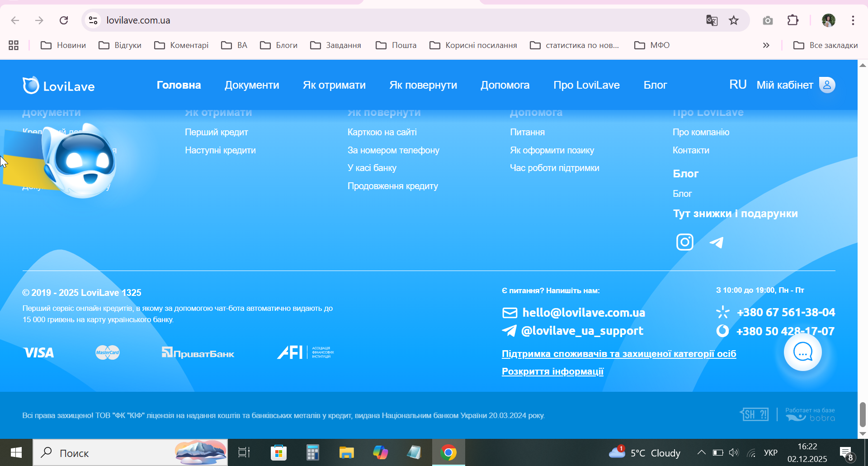Viewport: 868px width, 466px height.
Task: Click the user avatar icon by Мій кабінет
Action: coord(827,85)
